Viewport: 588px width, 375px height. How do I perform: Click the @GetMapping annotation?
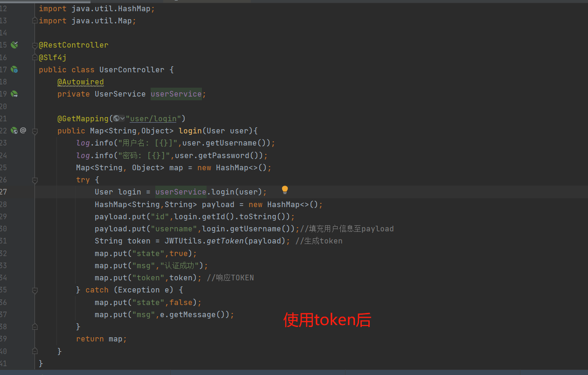83,118
